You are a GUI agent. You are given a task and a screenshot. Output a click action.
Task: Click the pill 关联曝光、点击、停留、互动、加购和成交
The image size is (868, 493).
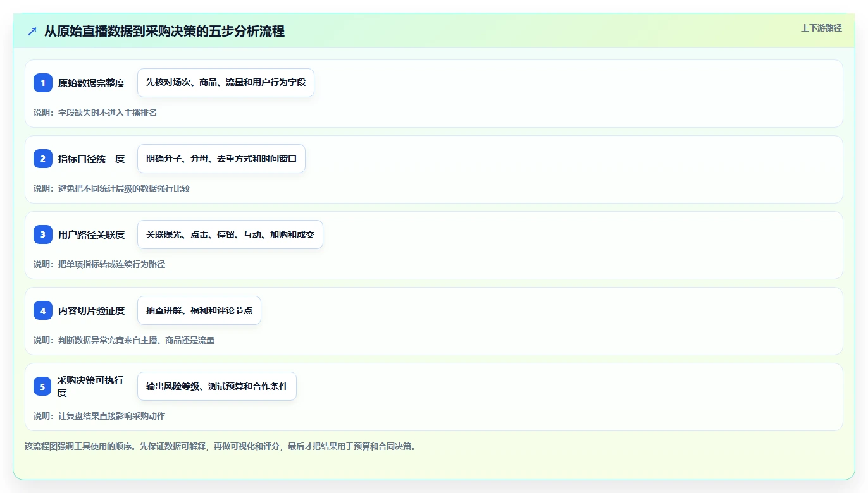click(230, 234)
